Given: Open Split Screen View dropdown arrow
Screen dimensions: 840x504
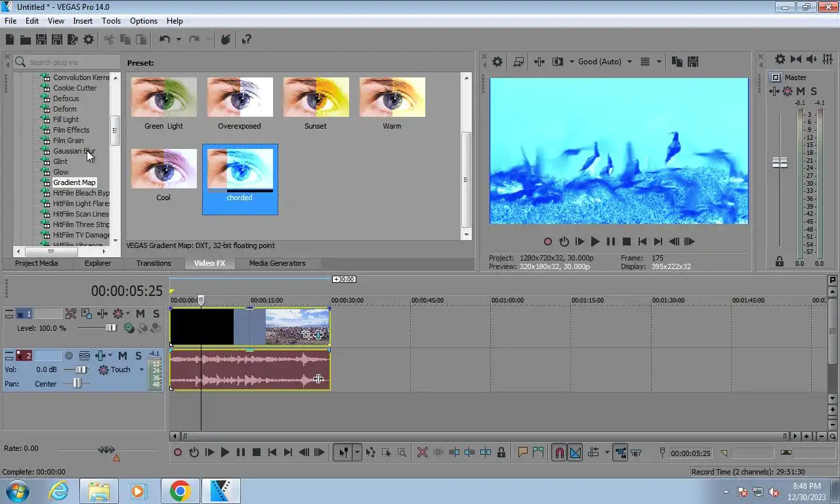Looking at the screenshot, I should click(572, 62).
